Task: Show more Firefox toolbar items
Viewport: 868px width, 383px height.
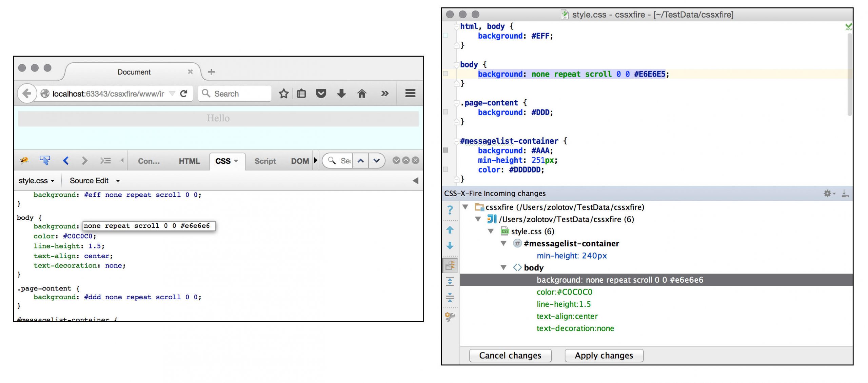Action: click(x=384, y=94)
